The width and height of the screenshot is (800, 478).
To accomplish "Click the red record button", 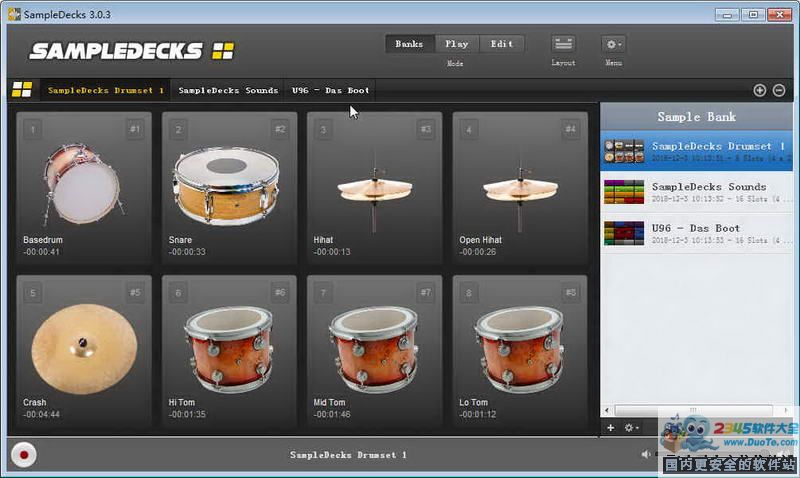I will tap(23, 455).
